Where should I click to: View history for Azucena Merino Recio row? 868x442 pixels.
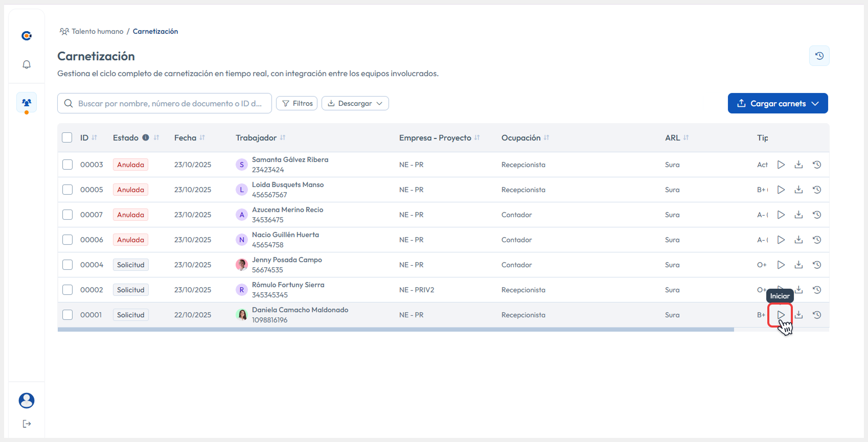click(x=817, y=215)
